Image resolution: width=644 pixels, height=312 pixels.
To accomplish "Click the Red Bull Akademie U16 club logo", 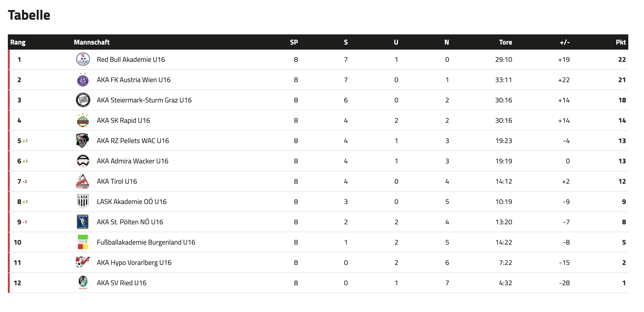I will [x=83, y=59].
